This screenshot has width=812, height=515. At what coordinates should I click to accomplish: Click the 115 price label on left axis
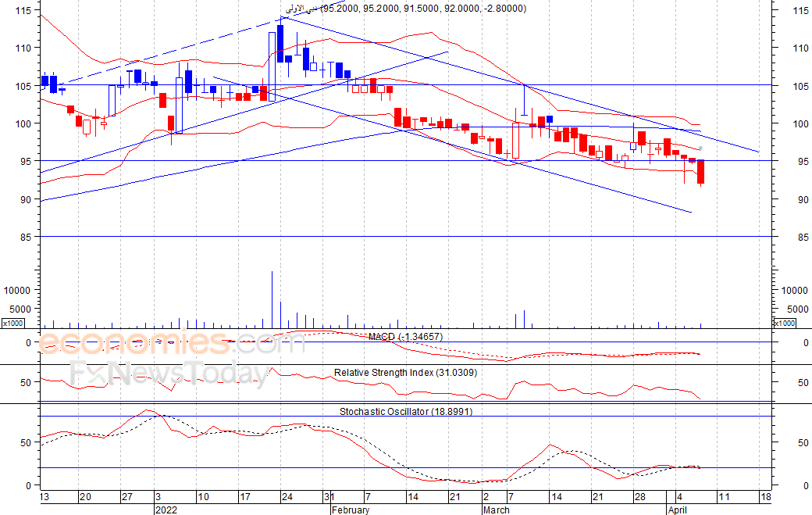[23, 10]
